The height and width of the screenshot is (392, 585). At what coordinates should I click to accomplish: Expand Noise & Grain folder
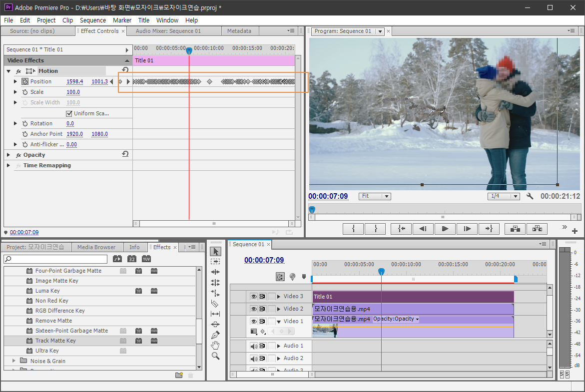click(14, 361)
